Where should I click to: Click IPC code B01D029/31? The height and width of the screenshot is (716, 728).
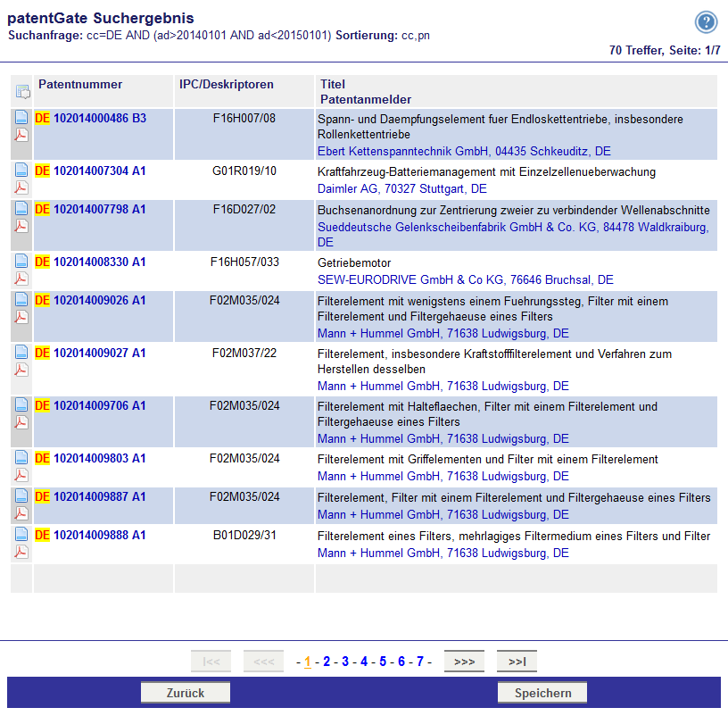[x=244, y=536]
